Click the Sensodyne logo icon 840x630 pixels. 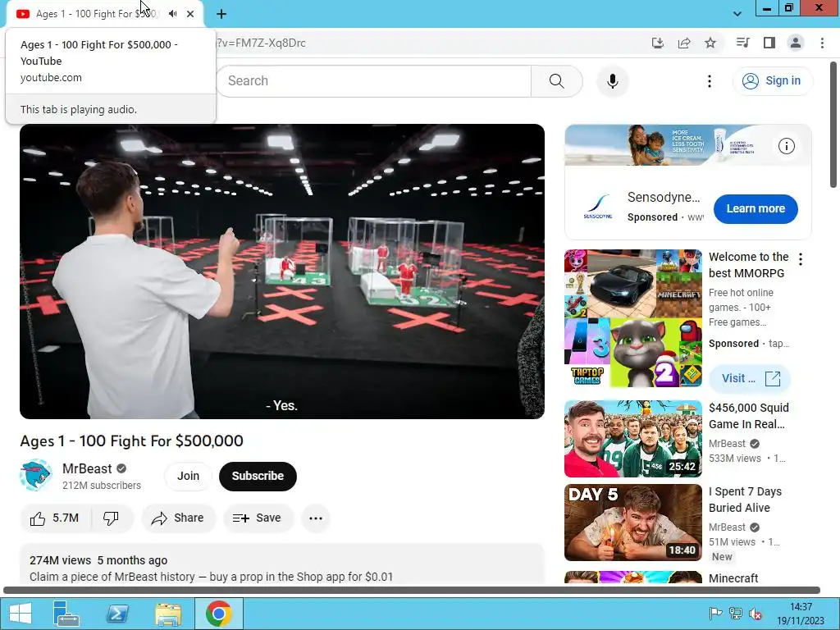(598, 207)
